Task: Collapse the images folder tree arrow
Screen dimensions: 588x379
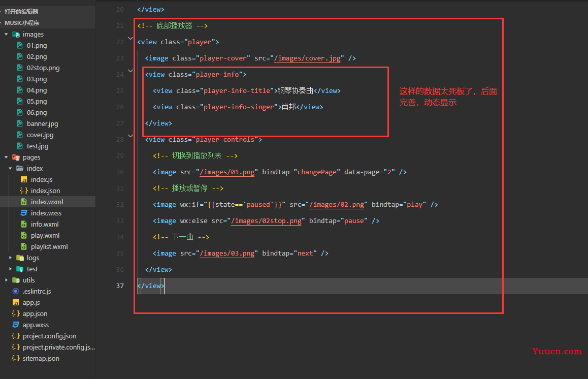Action: pos(6,34)
